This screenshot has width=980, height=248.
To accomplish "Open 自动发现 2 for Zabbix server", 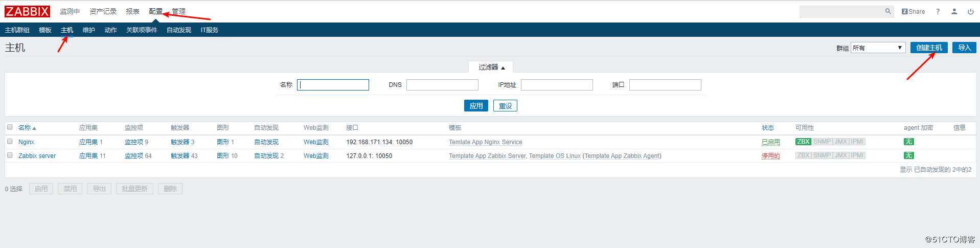I will (x=266, y=156).
